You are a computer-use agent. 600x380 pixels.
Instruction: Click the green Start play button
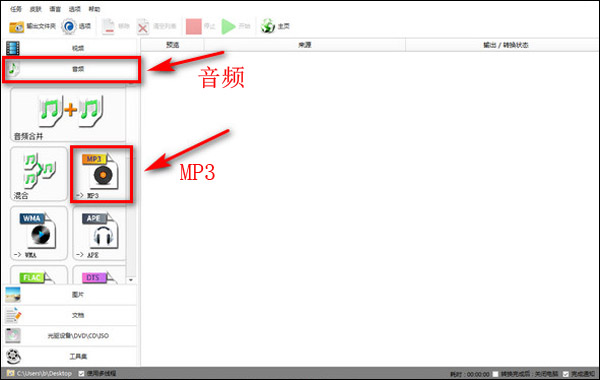point(228,26)
